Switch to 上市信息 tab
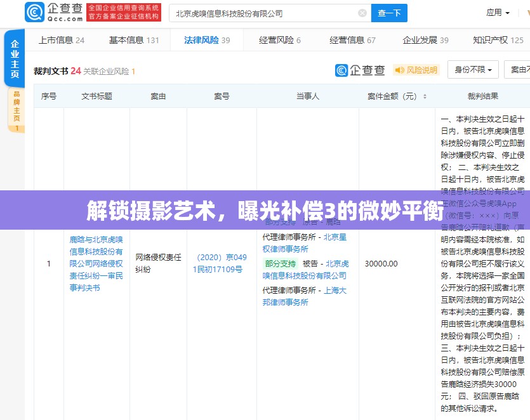Screen dimensions: 530x420 click(61, 40)
